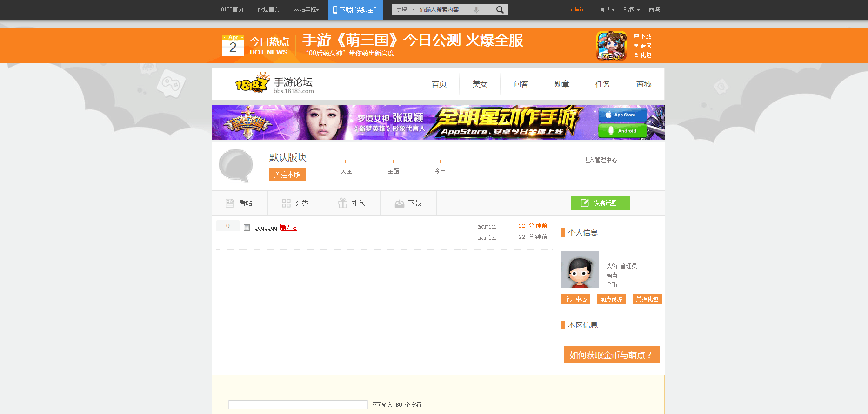This screenshot has height=414, width=868.
Task: Select the 问答 navigation tab
Action: [521, 84]
